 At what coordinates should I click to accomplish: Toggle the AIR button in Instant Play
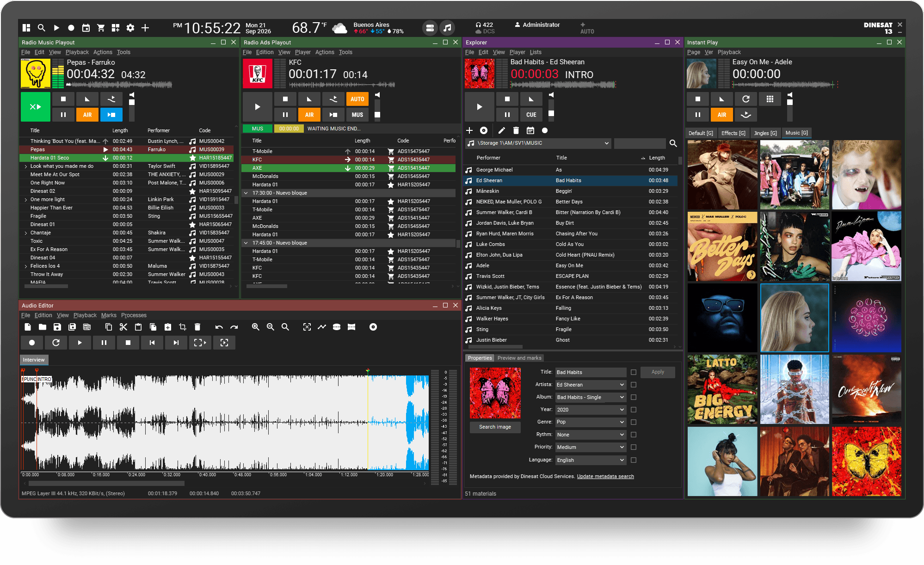coord(722,115)
